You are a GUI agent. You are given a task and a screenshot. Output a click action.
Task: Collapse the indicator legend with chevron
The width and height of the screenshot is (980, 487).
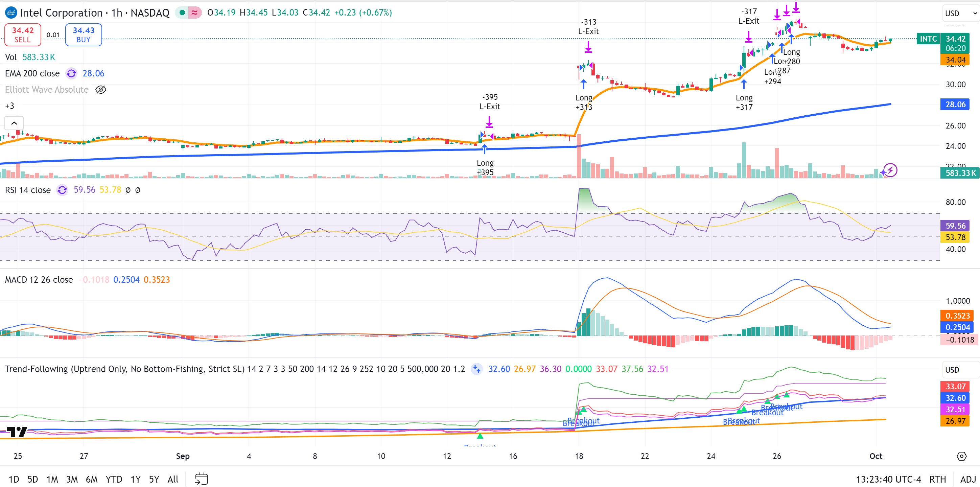tap(14, 123)
